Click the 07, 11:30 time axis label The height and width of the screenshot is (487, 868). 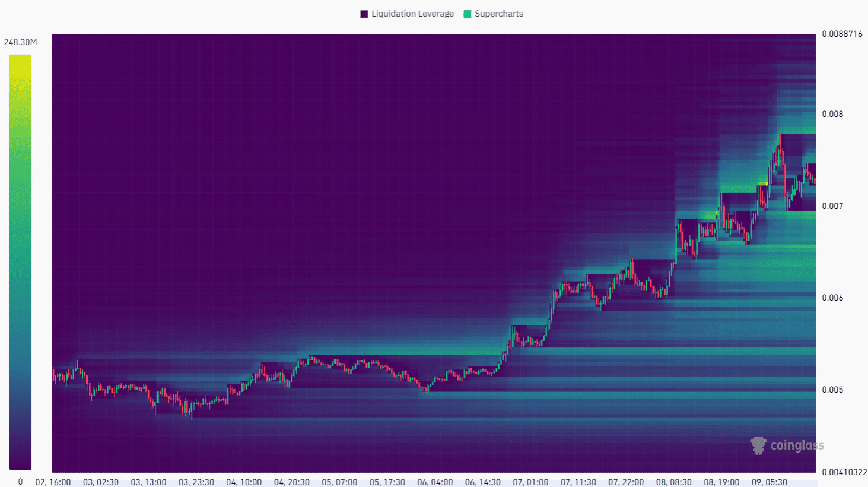[578, 482]
